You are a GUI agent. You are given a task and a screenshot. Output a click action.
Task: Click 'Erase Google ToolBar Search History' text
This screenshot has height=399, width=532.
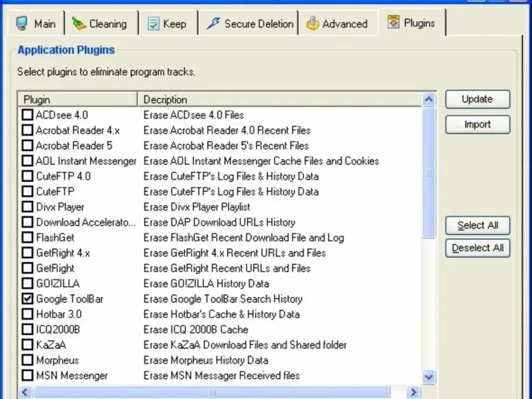click(x=223, y=299)
